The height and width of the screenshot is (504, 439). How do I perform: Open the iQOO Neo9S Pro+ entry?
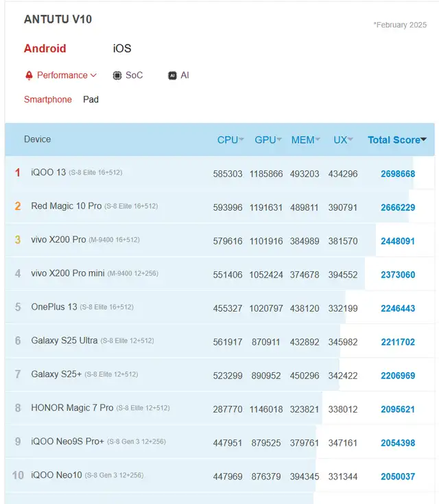click(x=67, y=442)
